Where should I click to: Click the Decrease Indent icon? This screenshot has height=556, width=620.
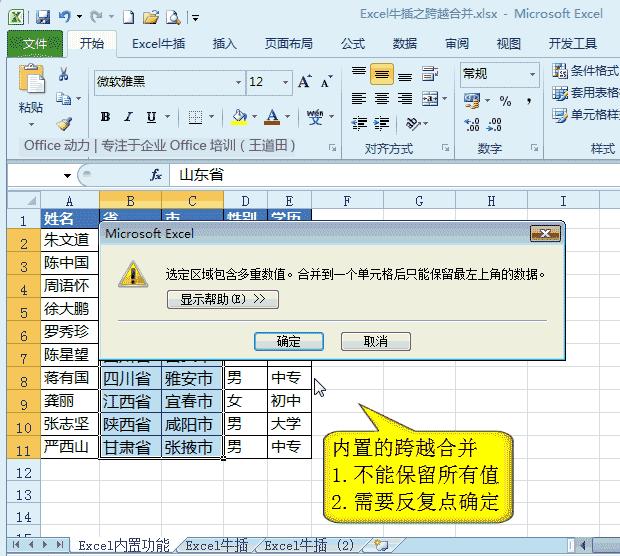pos(359,123)
